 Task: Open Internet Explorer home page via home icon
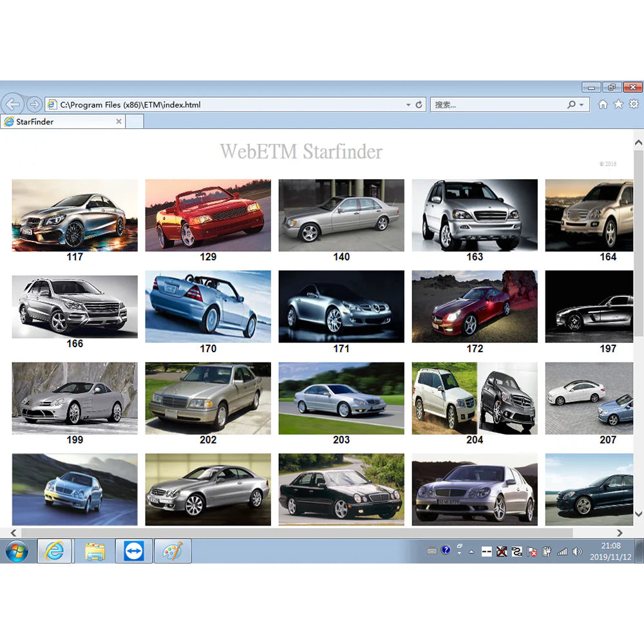603,104
